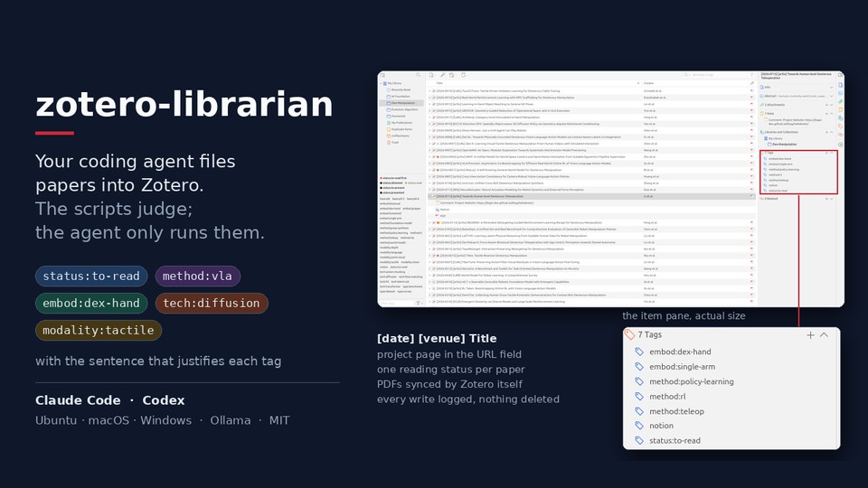Filter by status:skimmed tag in tag selector
The height and width of the screenshot is (488, 868).
(x=392, y=183)
